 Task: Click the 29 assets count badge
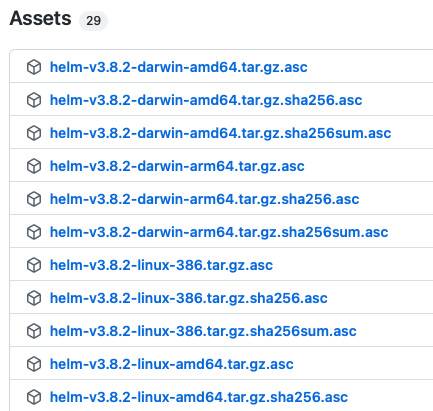[x=93, y=21]
